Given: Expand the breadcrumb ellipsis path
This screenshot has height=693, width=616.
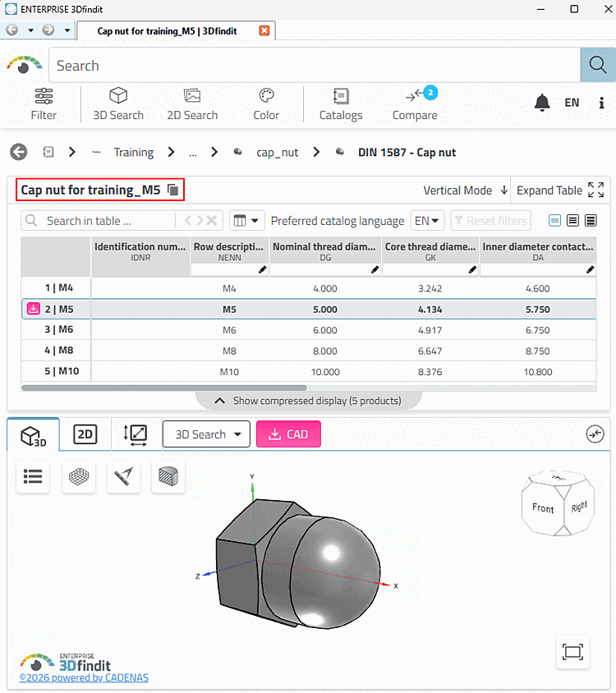Looking at the screenshot, I should coord(193,153).
